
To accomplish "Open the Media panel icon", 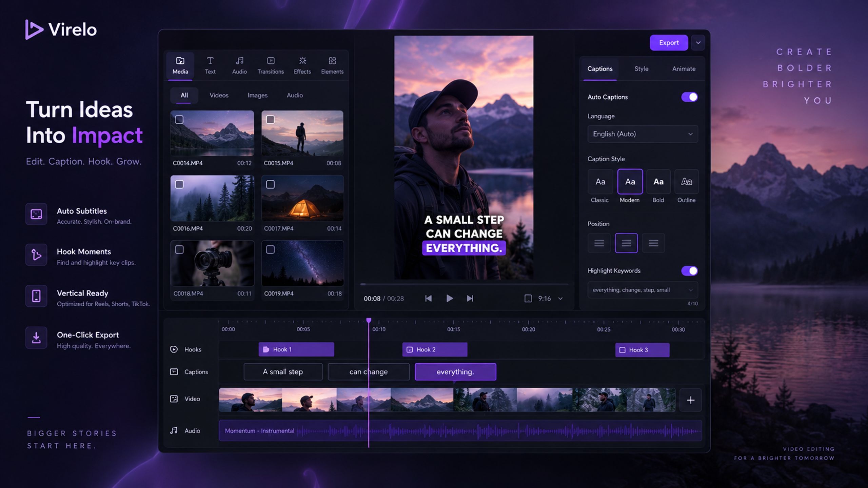I will (x=180, y=61).
